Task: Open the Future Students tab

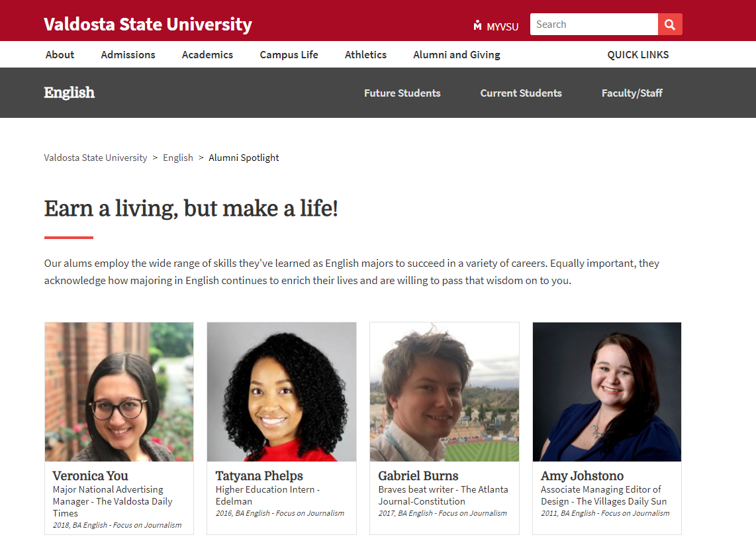Action: [x=402, y=93]
